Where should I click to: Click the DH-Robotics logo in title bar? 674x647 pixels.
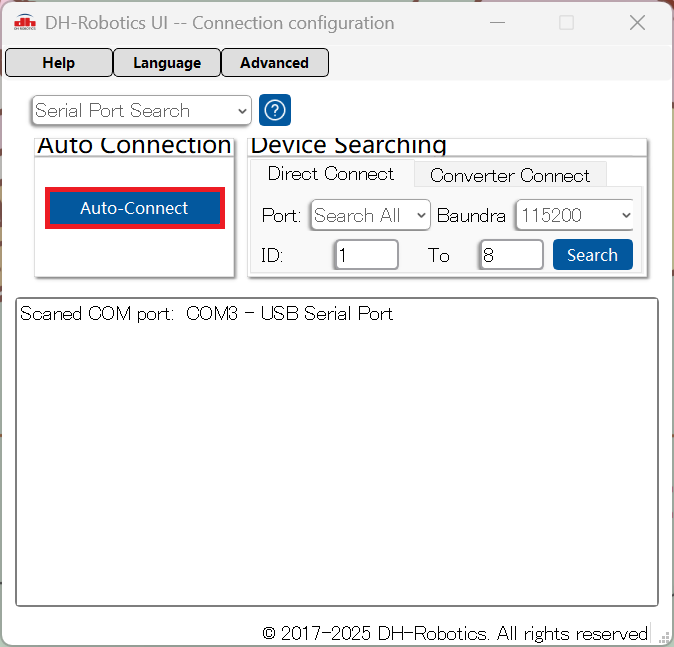point(25,22)
